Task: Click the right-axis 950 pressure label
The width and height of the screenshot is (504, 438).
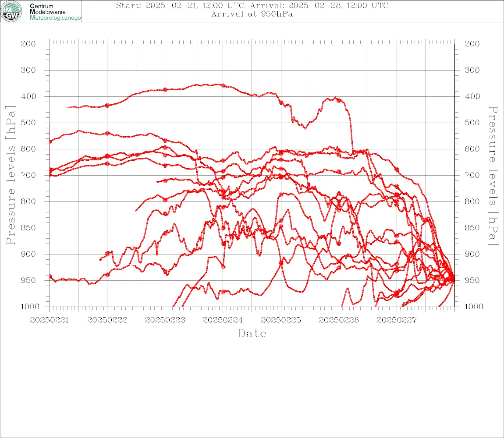Action: click(x=472, y=280)
